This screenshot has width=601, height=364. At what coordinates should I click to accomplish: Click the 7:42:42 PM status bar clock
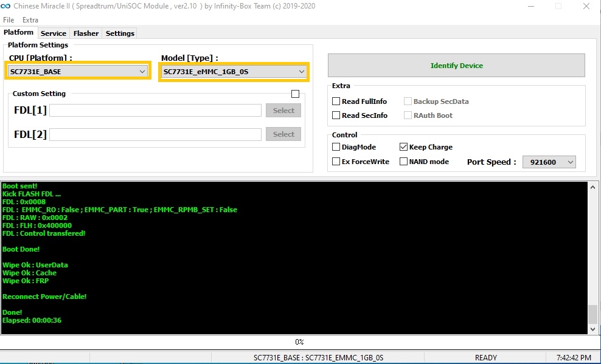click(574, 358)
